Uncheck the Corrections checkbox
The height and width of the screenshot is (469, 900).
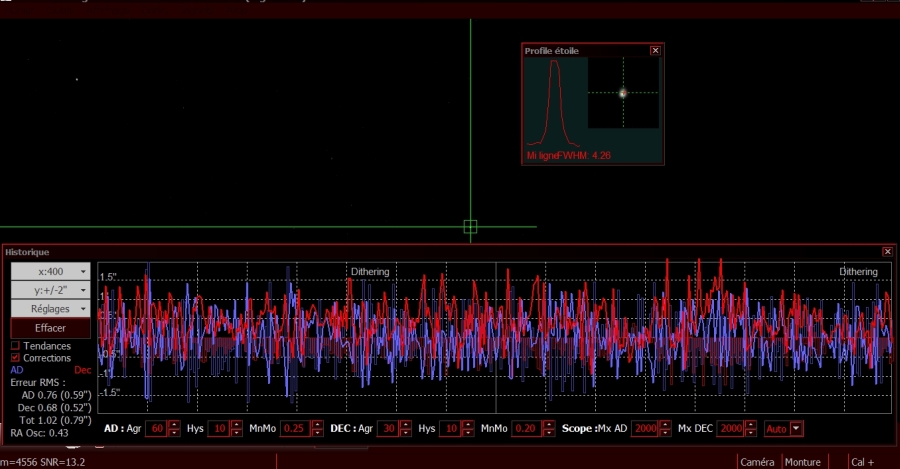[x=15, y=358]
